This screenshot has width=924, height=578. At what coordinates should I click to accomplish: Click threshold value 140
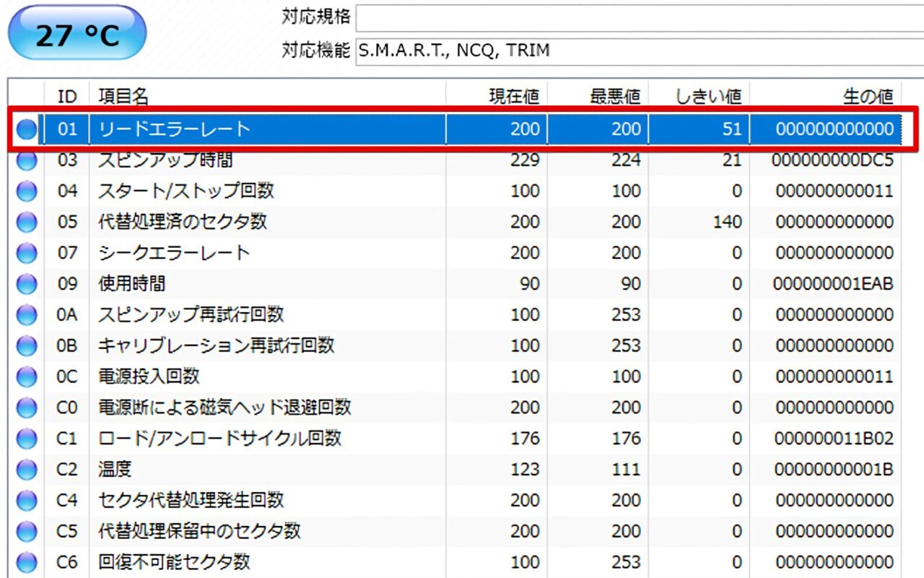point(727,223)
